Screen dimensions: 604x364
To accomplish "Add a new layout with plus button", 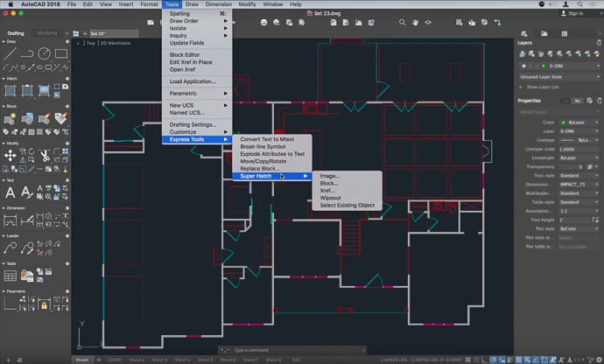I will click(x=99, y=360).
